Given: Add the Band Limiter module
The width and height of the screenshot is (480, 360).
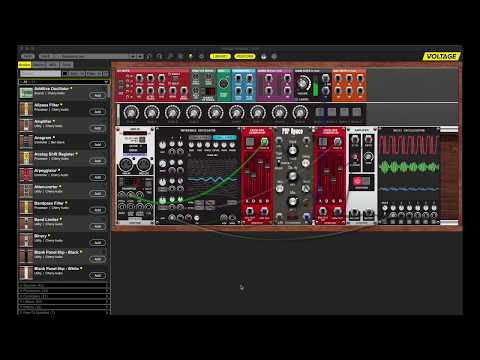Looking at the screenshot, I should [97, 226].
